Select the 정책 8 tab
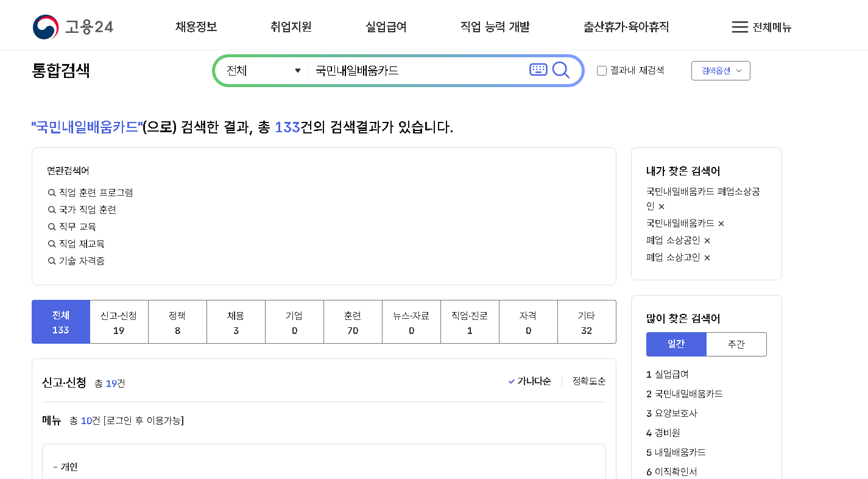The width and height of the screenshot is (868, 479). tap(177, 322)
